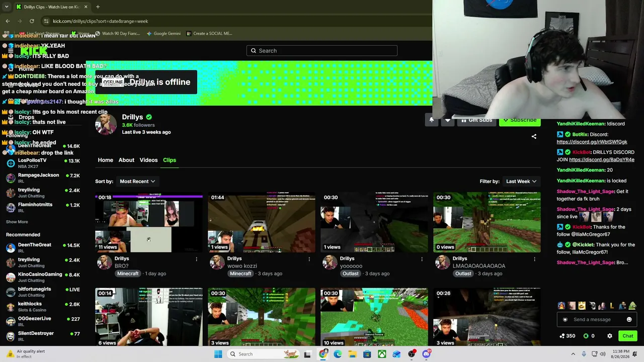Play the BRO? clip thumbnail
Image resolution: width=644 pixels, height=362 pixels.
point(149,222)
